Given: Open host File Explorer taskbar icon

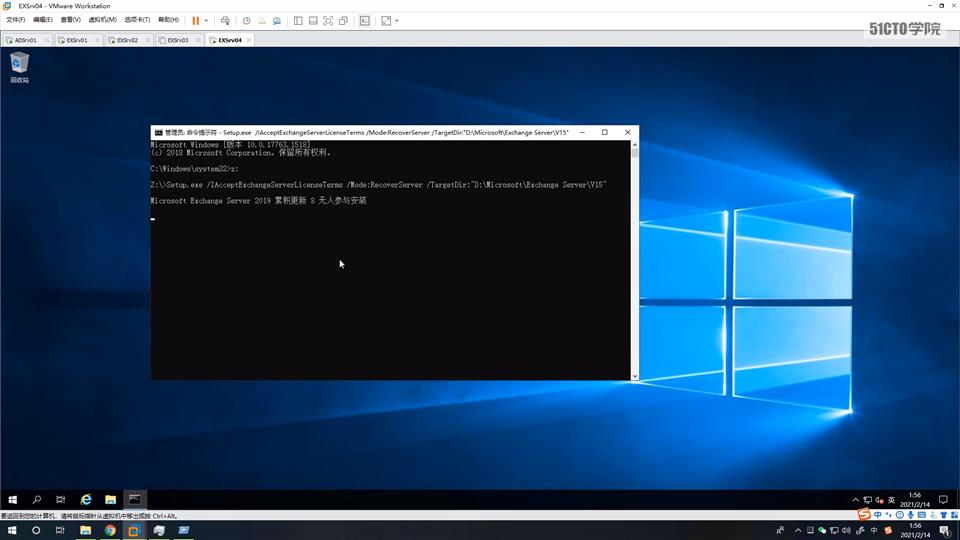Looking at the screenshot, I should (85, 530).
